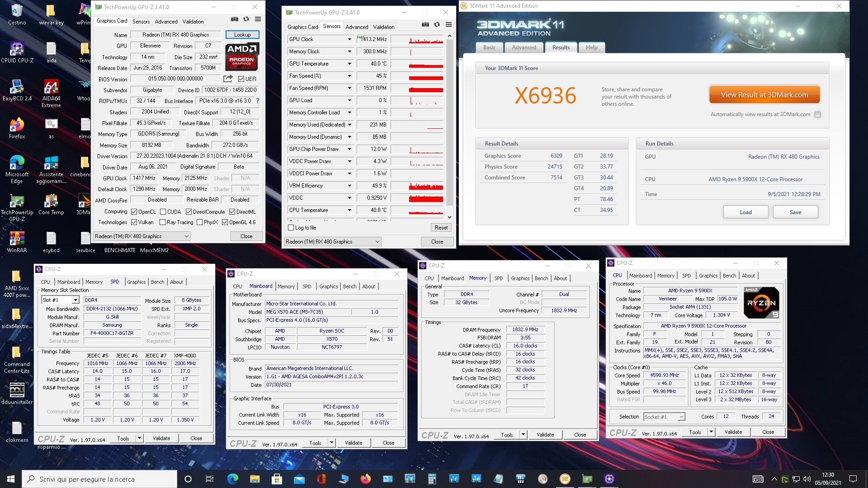868x488 pixels.
Task: Toggle the OpenCL checkbox
Action: 134,212
